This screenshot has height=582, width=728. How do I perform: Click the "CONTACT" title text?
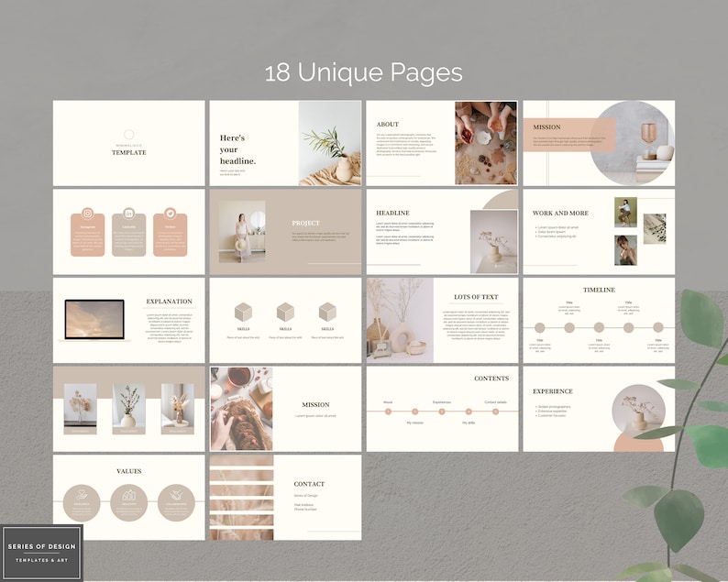309,484
